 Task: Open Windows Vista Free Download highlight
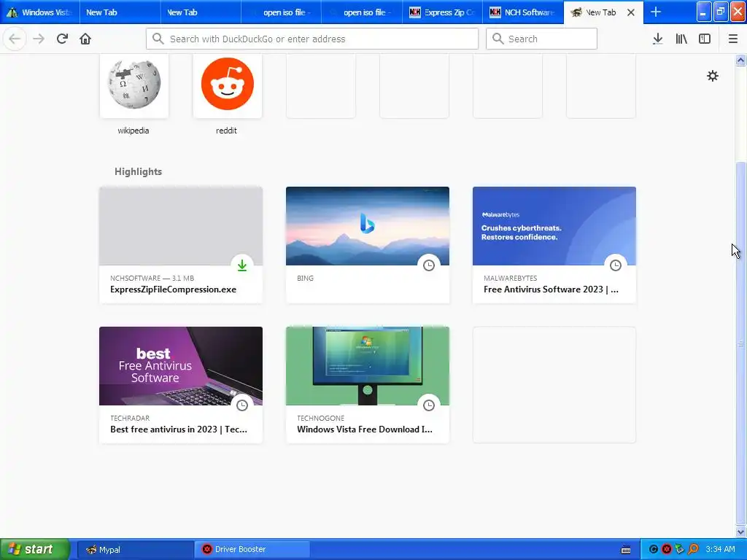(365, 429)
